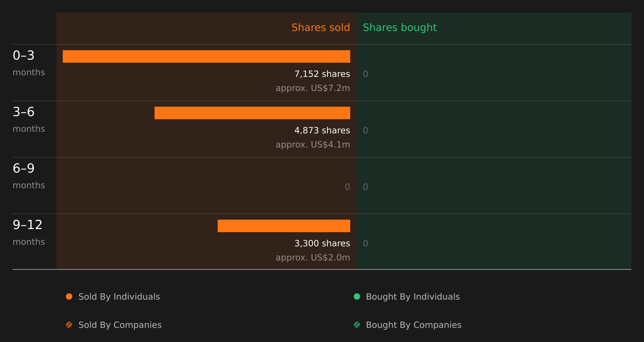Click the Shares bought column header
This screenshot has height=342, width=644.
[x=400, y=27]
